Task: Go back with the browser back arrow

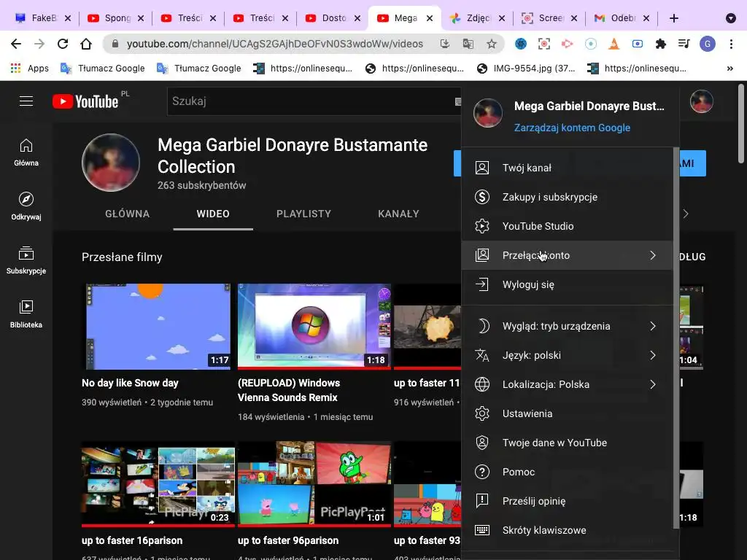Action: [16, 44]
